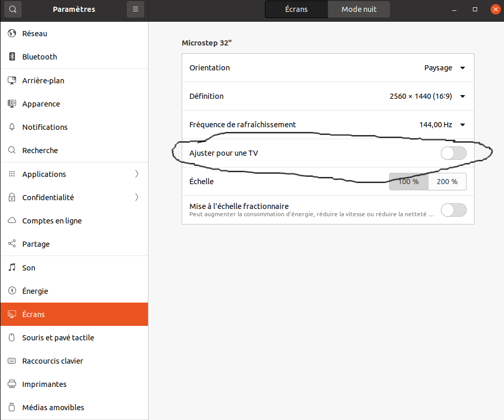Expand Confidentialité submenu chevron

137,197
